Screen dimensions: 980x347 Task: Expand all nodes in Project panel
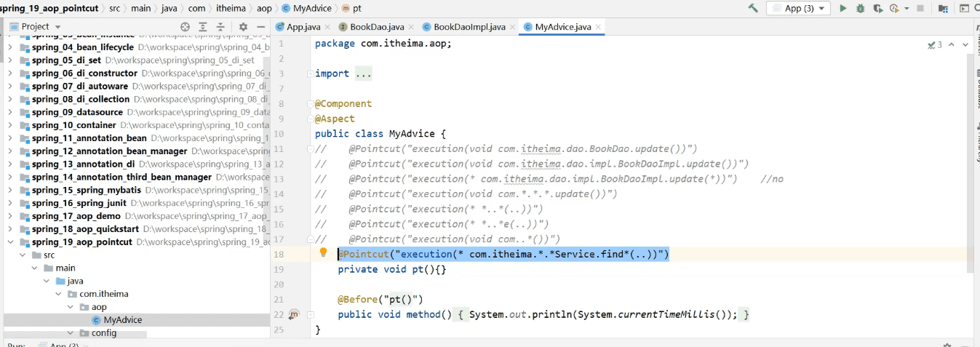point(203,27)
